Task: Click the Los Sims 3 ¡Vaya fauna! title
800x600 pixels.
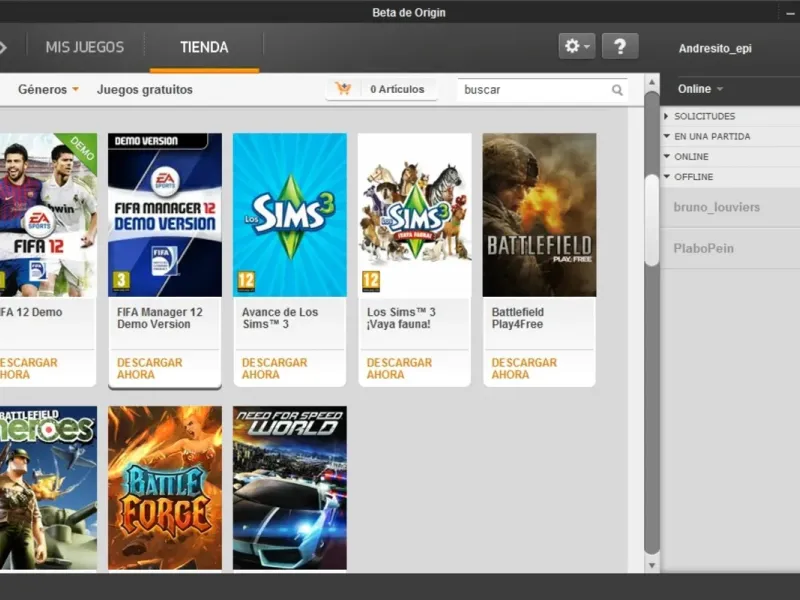Action: pos(401,318)
